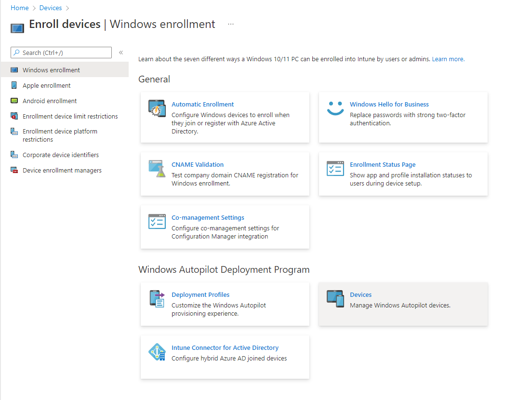The height and width of the screenshot is (400, 532).
Task: Open Intune Connector for Active Directory link
Action: click(x=225, y=348)
